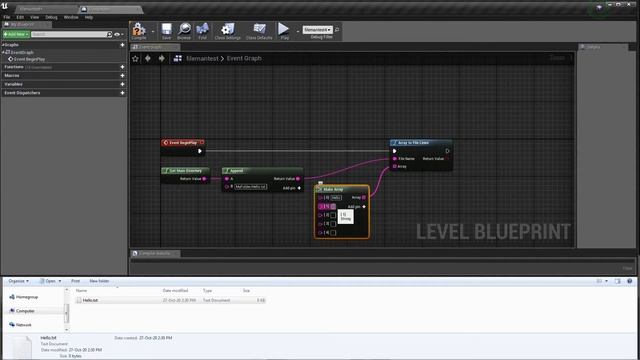Add a variable with Variables plus icon
The width and height of the screenshot is (640, 360).
[122, 84]
